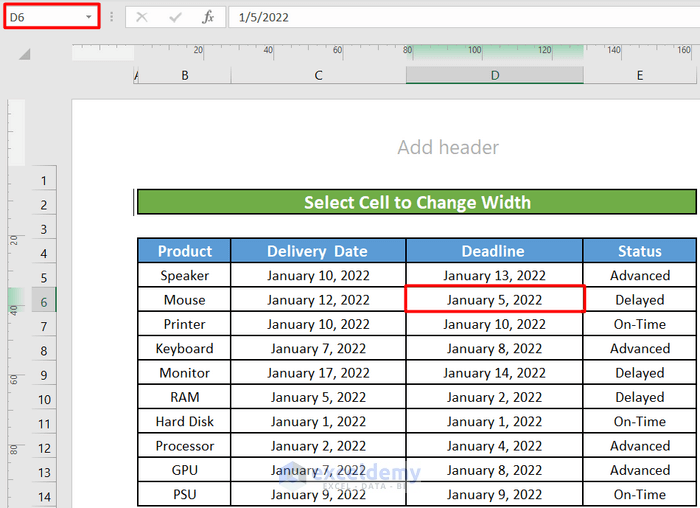Click the Cancel X formula icon

(x=142, y=17)
